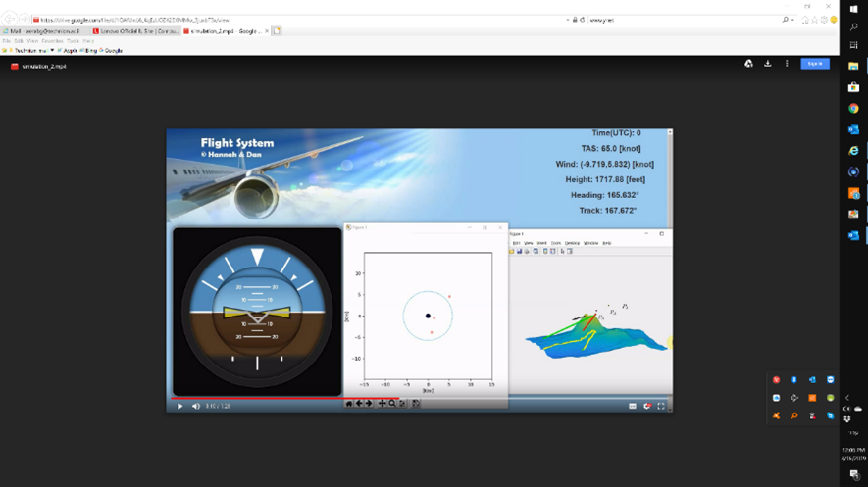
Task: Refresh the browser page
Action: [583, 20]
